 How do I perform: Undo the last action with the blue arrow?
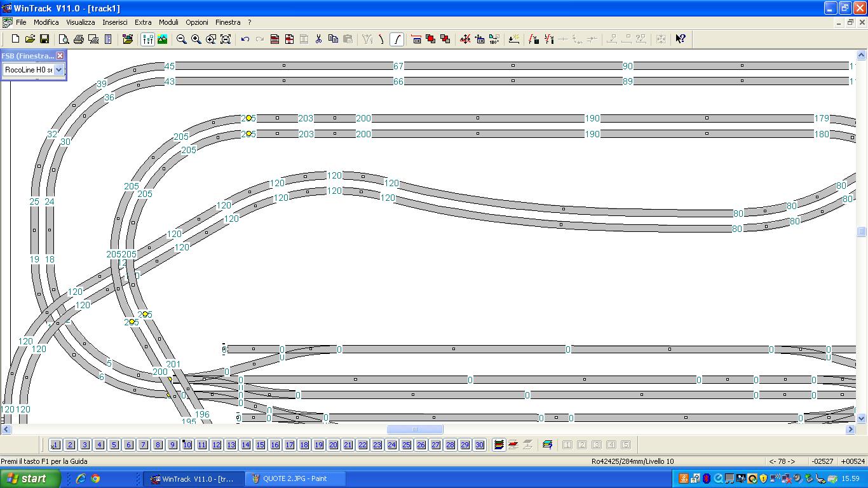[245, 39]
